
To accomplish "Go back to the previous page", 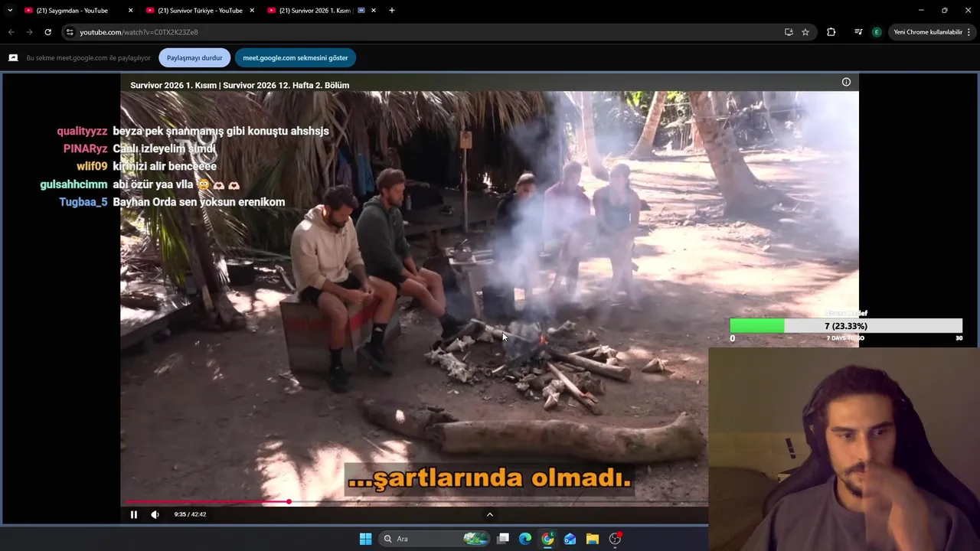I will [11, 32].
